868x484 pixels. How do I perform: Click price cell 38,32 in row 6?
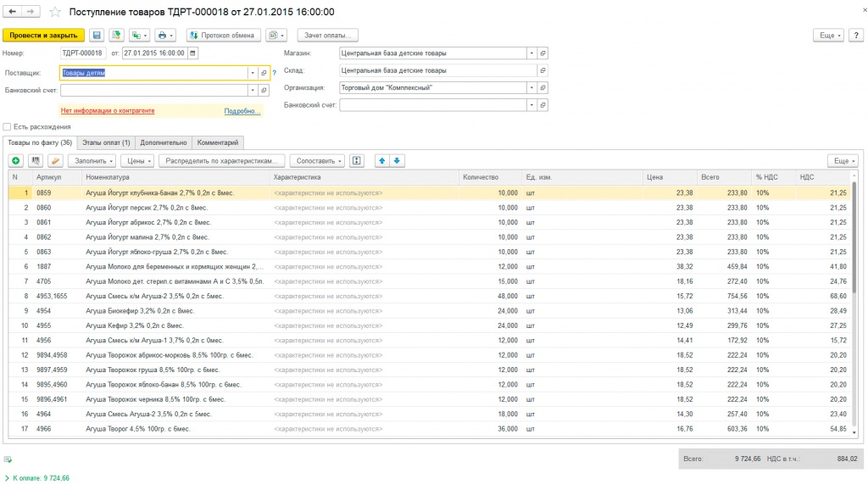click(670, 266)
